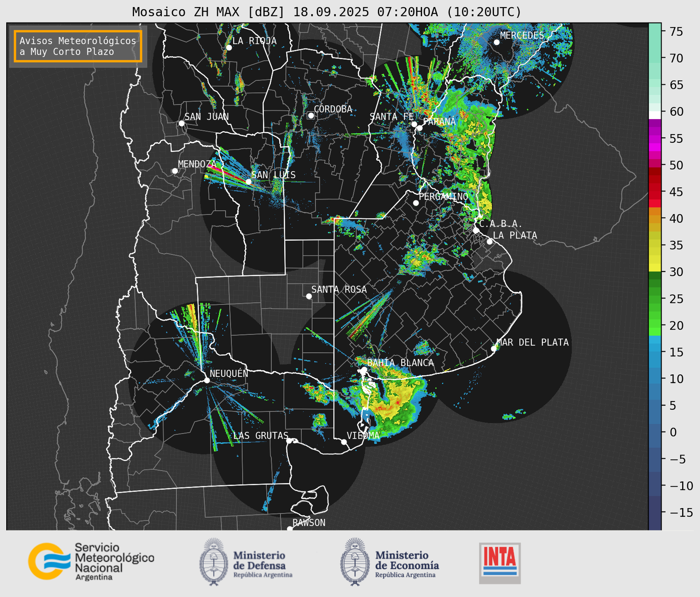Select the BAHÍA BLANCA city marker
This screenshot has height=597, width=700.
tap(364, 369)
